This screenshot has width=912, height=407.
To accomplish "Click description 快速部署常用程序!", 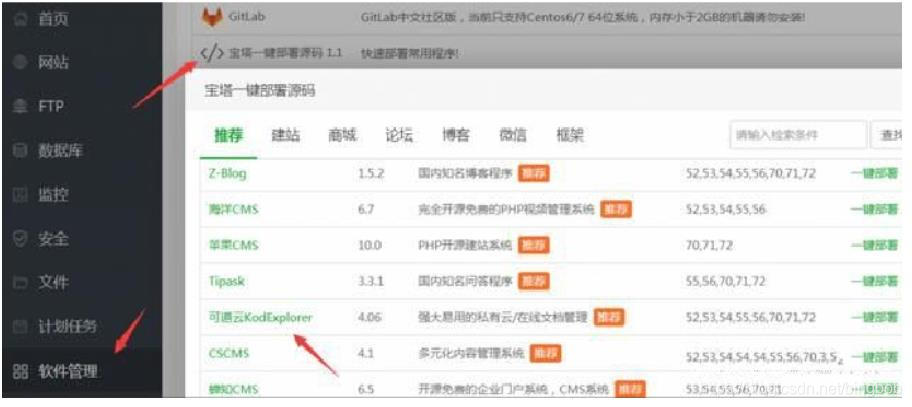I will tap(409, 53).
